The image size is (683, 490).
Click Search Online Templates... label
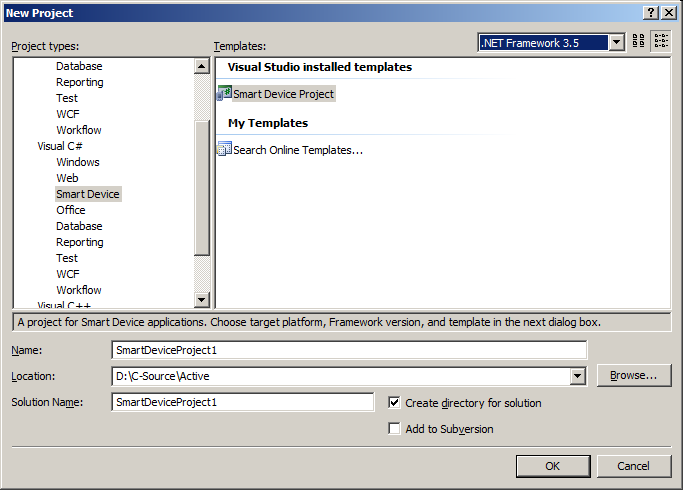[298, 150]
